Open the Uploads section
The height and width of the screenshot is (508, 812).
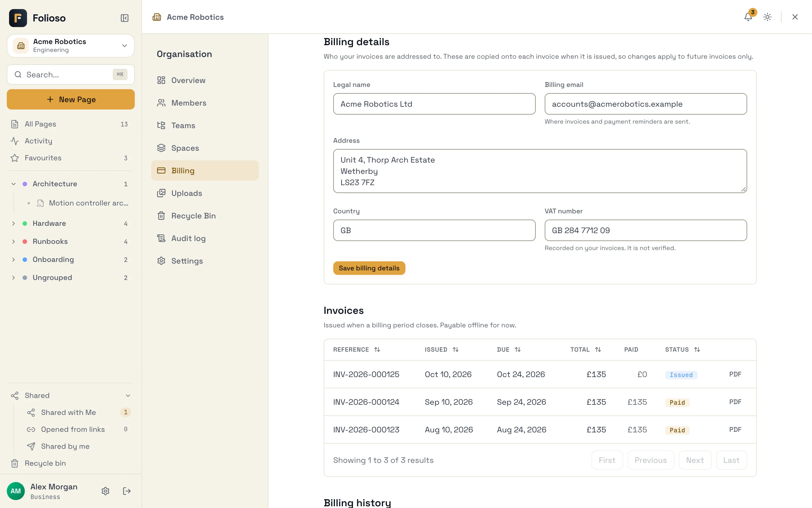coord(205,193)
